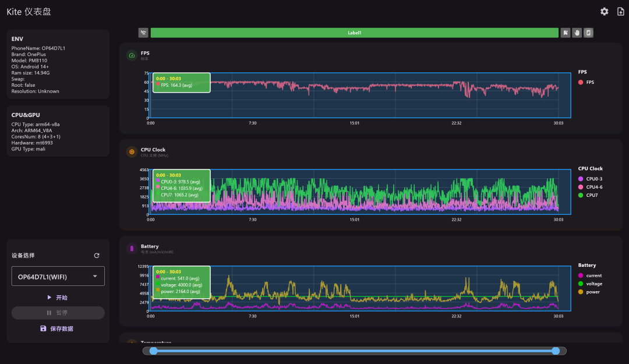The height and width of the screenshot is (364, 629).
Task: Open the settings gear icon
Action: [604, 12]
